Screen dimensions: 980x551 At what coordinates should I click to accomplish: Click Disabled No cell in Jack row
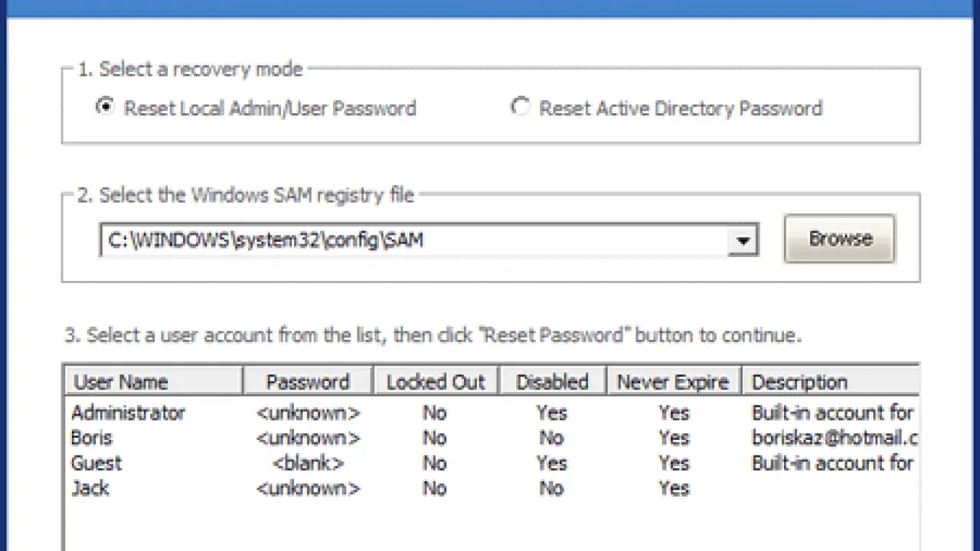pyautogui.click(x=551, y=489)
